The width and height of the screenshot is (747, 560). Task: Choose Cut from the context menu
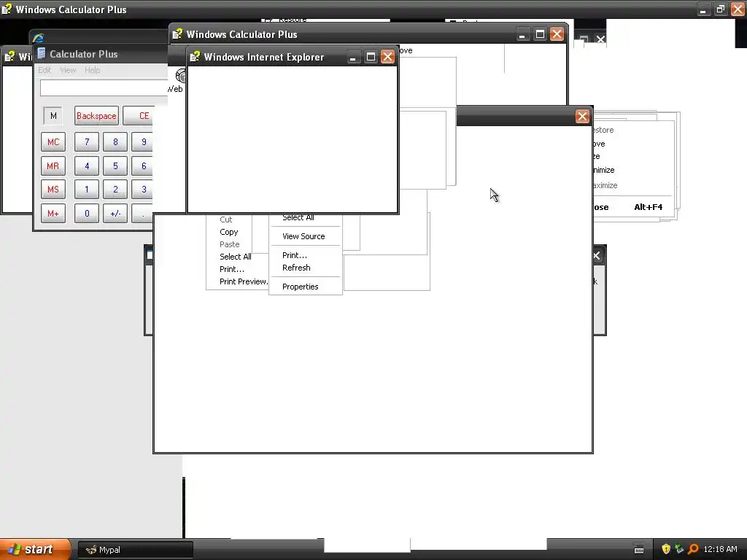click(x=226, y=219)
